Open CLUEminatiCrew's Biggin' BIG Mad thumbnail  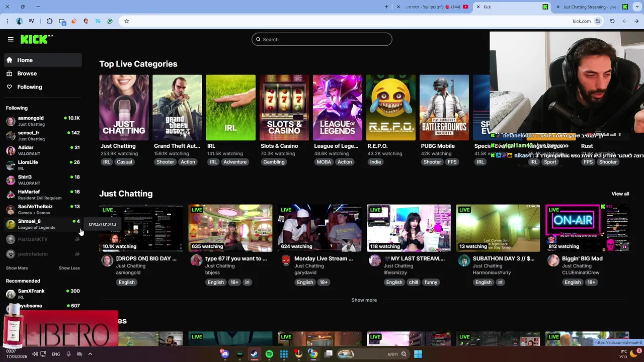(x=587, y=228)
